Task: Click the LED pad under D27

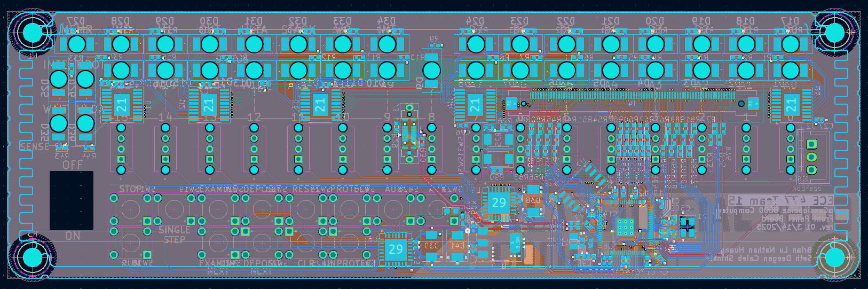Action: [77, 44]
